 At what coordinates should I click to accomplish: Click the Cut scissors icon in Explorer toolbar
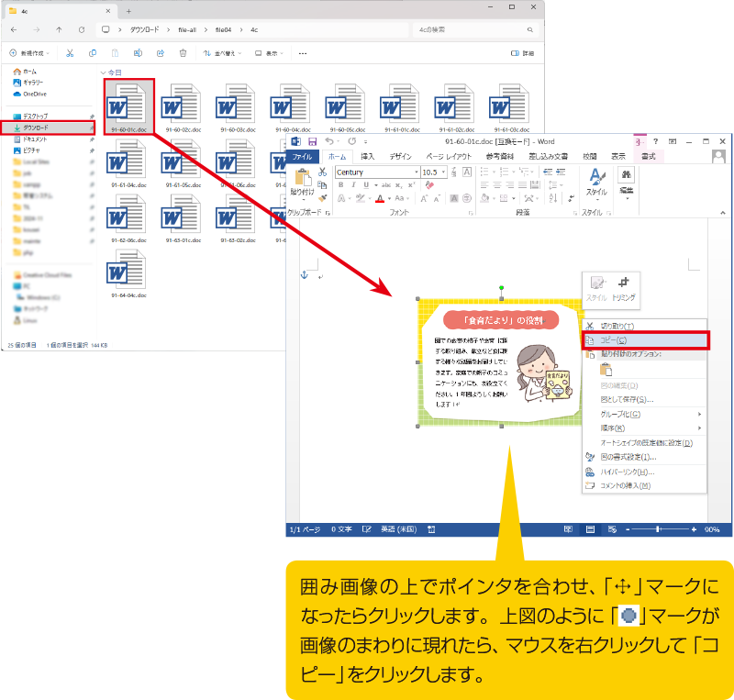coord(69,53)
